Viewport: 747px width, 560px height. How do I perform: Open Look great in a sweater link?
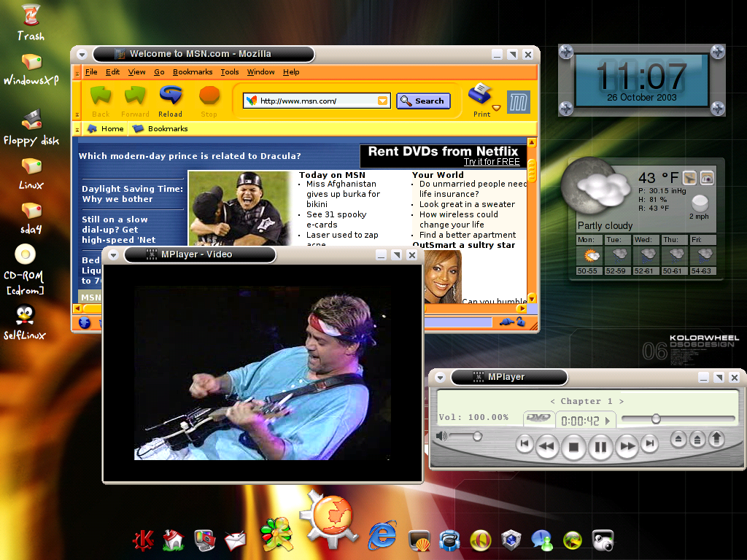(x=467, y=204)
